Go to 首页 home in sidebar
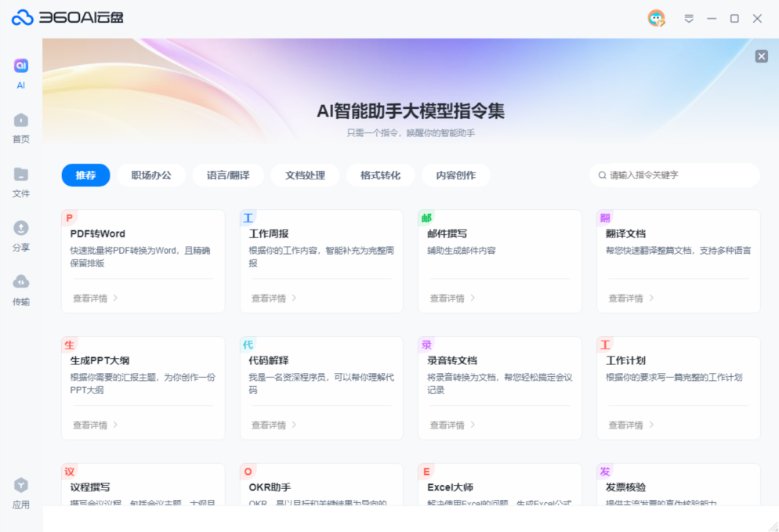This screenshot has width=779, height=532. point(21,128)
